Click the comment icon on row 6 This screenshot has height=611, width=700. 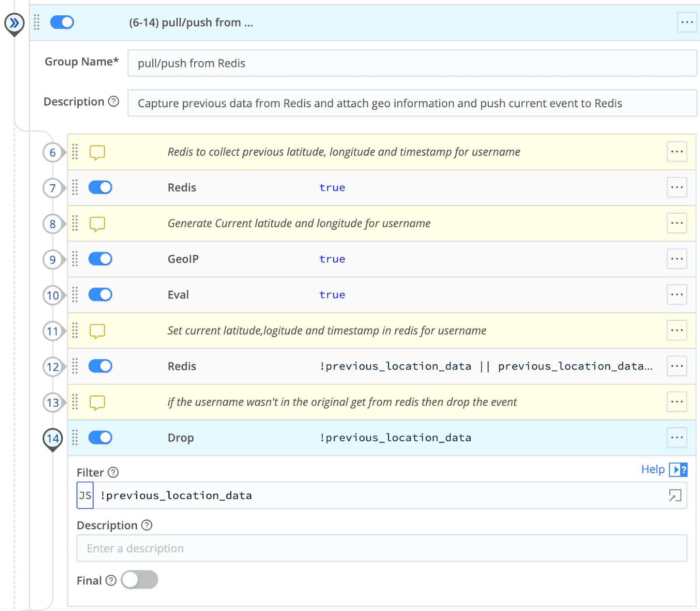coord(97,152)
